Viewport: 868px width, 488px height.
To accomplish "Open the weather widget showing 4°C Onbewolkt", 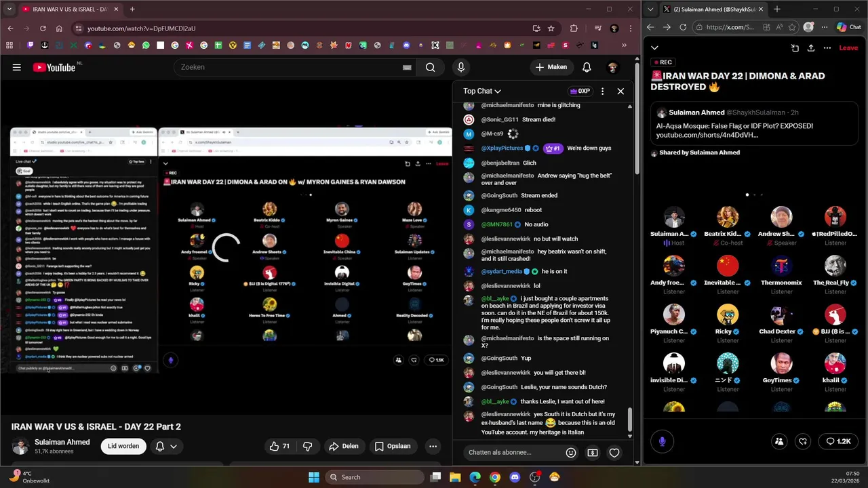I will 29,477.
